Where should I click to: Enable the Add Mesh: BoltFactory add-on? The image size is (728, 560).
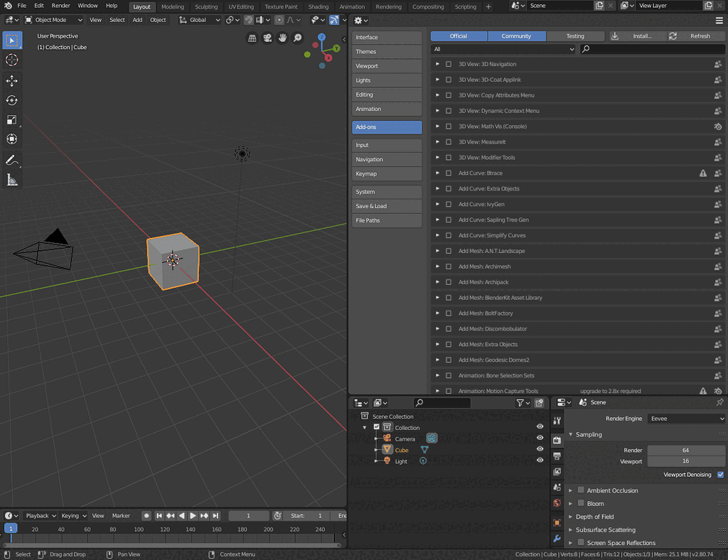tap(449, 313)
